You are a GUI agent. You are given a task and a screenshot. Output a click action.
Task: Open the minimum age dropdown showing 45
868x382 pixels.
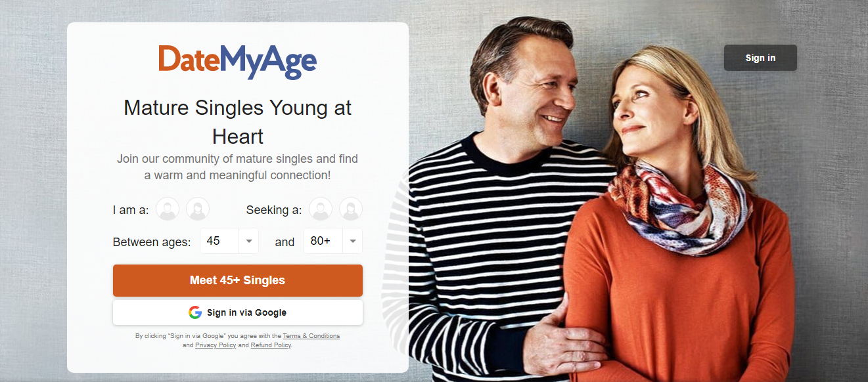coord(229,241)
